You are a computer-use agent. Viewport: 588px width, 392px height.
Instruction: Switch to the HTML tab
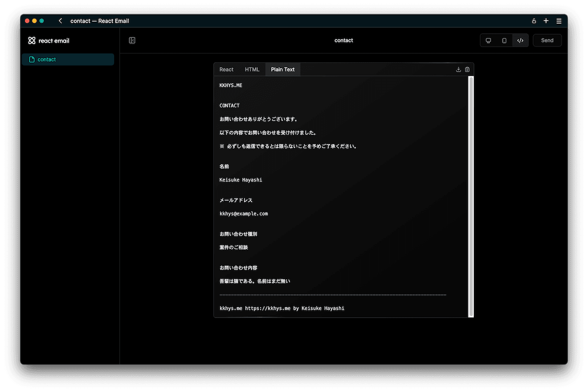252,69
